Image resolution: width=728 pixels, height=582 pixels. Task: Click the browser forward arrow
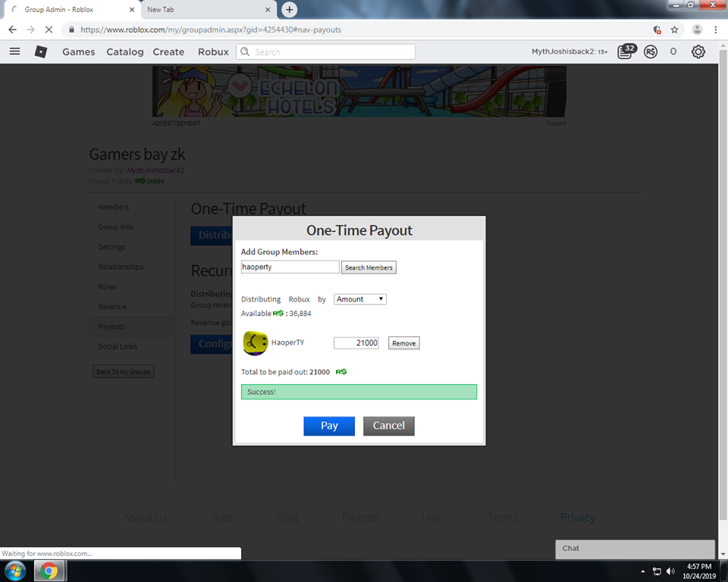[30, 30]
